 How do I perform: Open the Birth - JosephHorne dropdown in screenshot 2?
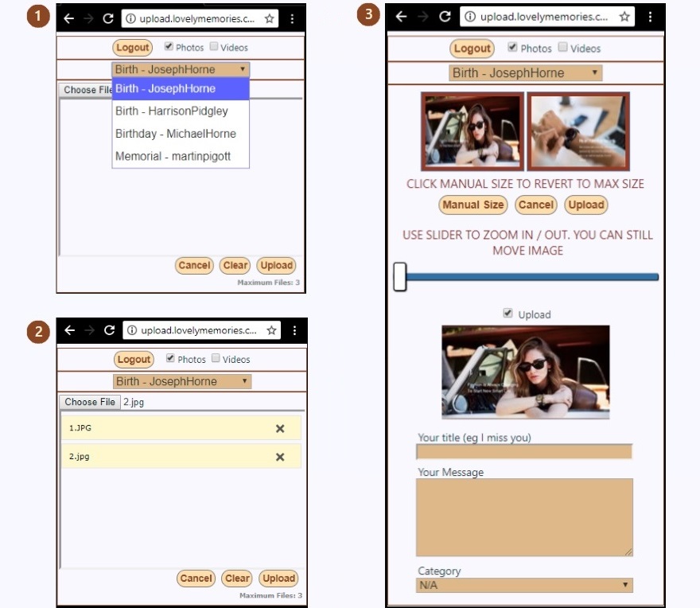tap(181, 381)
